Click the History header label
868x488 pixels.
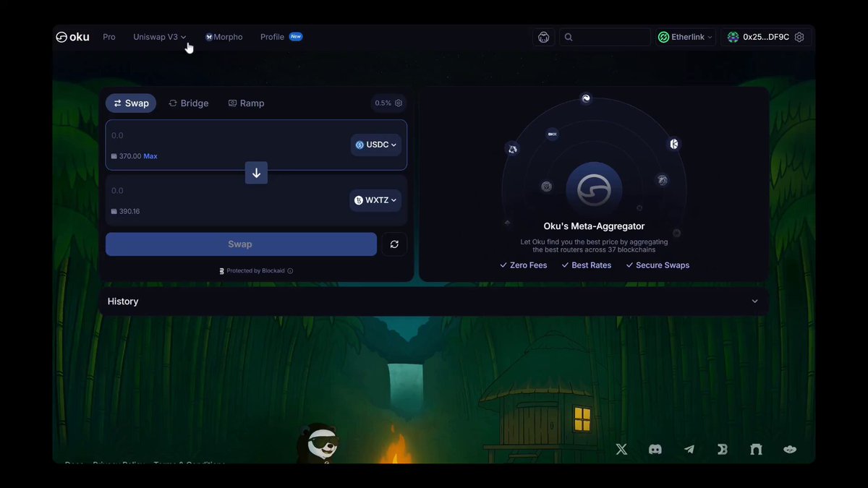tap(123, 301)
